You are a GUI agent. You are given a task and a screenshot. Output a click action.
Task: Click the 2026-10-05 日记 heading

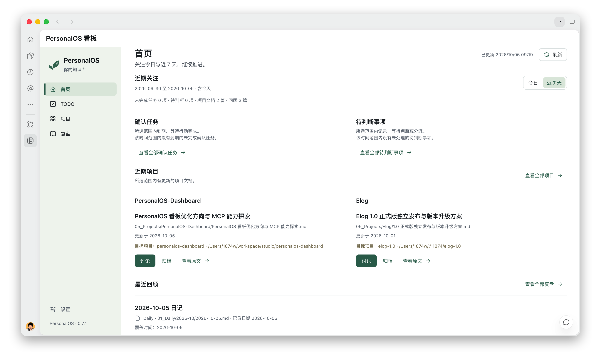pos(159,308)
